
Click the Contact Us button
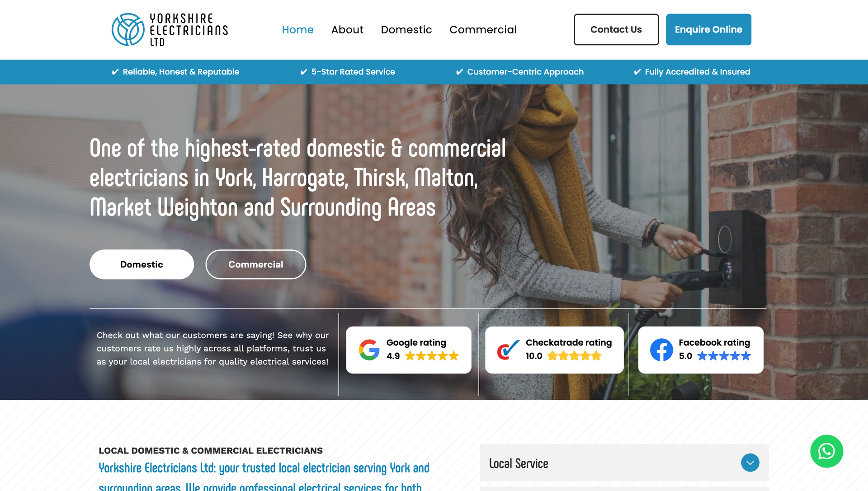click(616, 29)
